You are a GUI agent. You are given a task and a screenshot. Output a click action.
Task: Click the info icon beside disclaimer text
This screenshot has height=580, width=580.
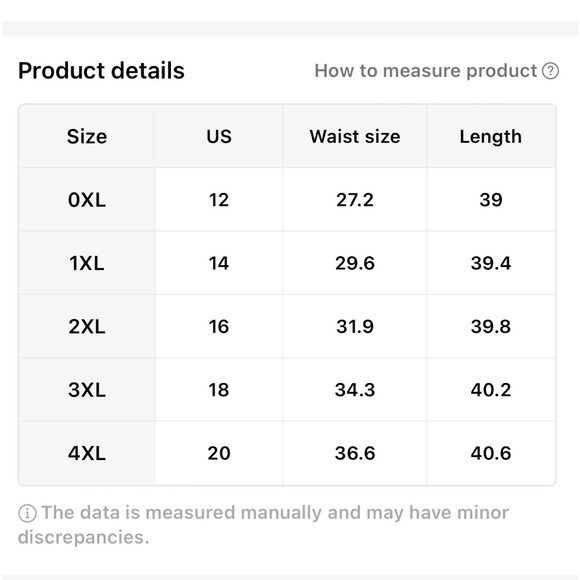pyautogui.click(x=27, y=513)
